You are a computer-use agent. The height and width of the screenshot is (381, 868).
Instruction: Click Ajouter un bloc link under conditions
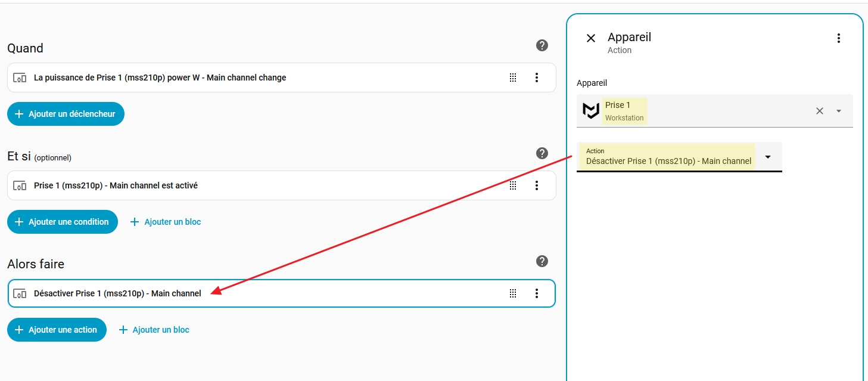166,222
